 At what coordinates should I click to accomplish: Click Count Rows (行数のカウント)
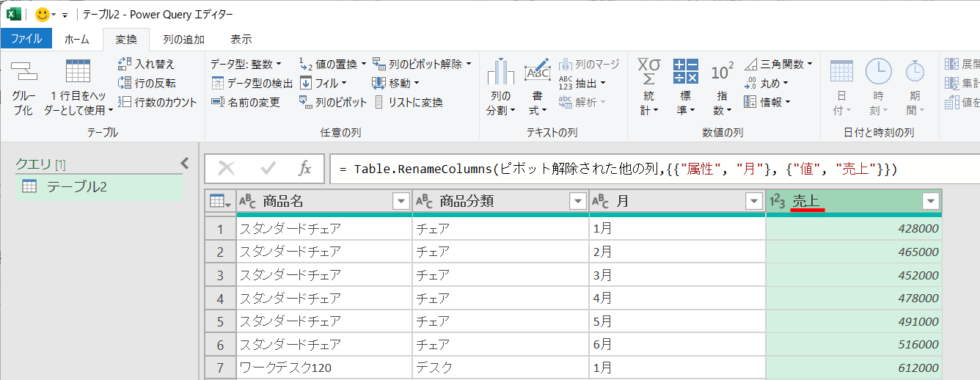158,102
